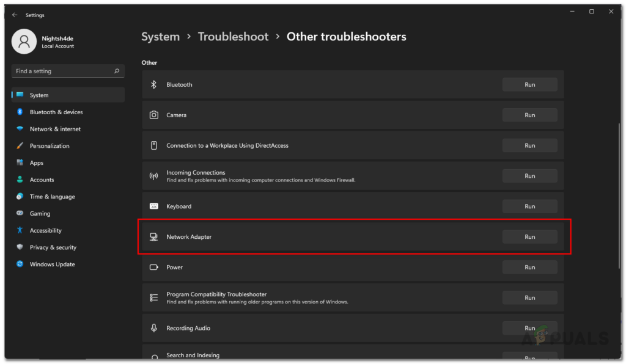Open Personalization settings page
626x364 pixels.
[50, 146]
